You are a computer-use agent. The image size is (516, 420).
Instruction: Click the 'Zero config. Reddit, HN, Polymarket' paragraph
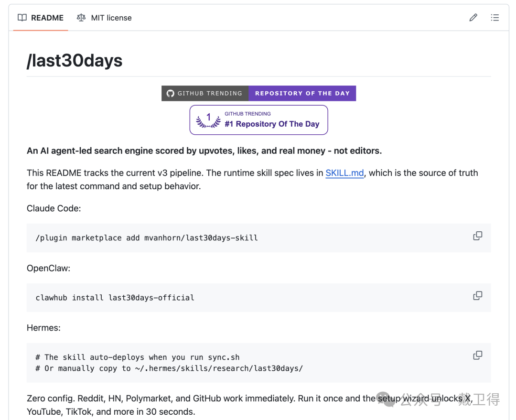click(250, 405)
